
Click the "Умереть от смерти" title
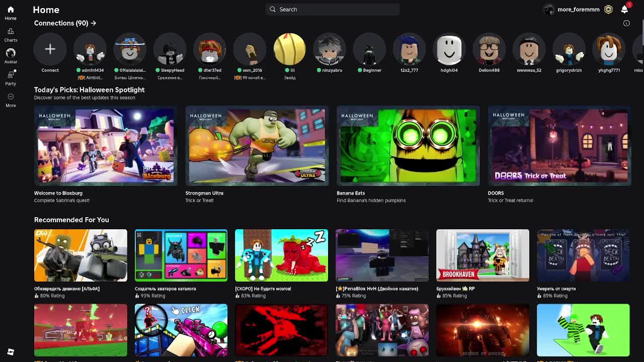tap(556, 289)
